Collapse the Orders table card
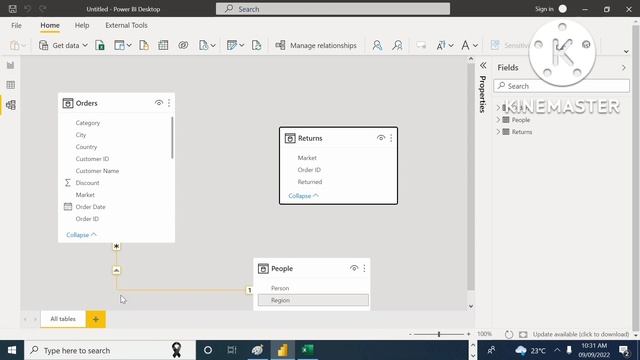Viewport: 640px width, 360px height. pyautogui.click(x=81, y=235)
